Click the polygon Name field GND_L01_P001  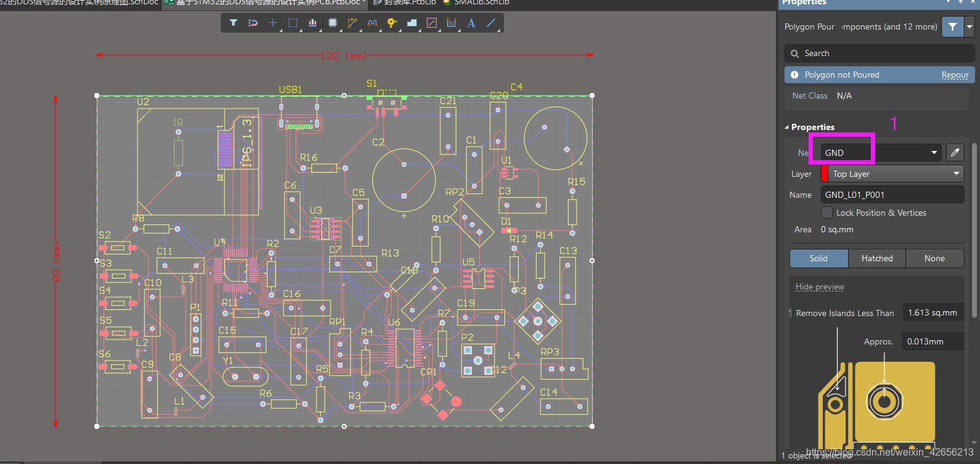tap(892, 195)
